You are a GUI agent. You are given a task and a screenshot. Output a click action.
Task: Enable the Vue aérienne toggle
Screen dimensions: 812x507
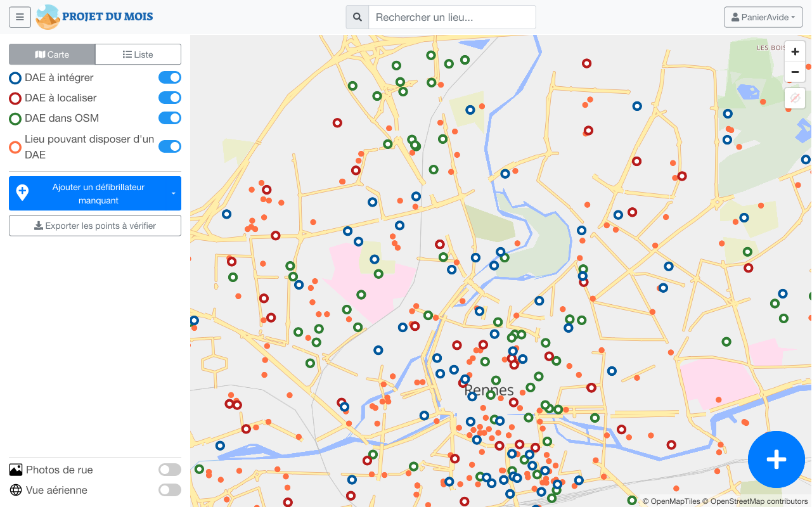(169, 490)
